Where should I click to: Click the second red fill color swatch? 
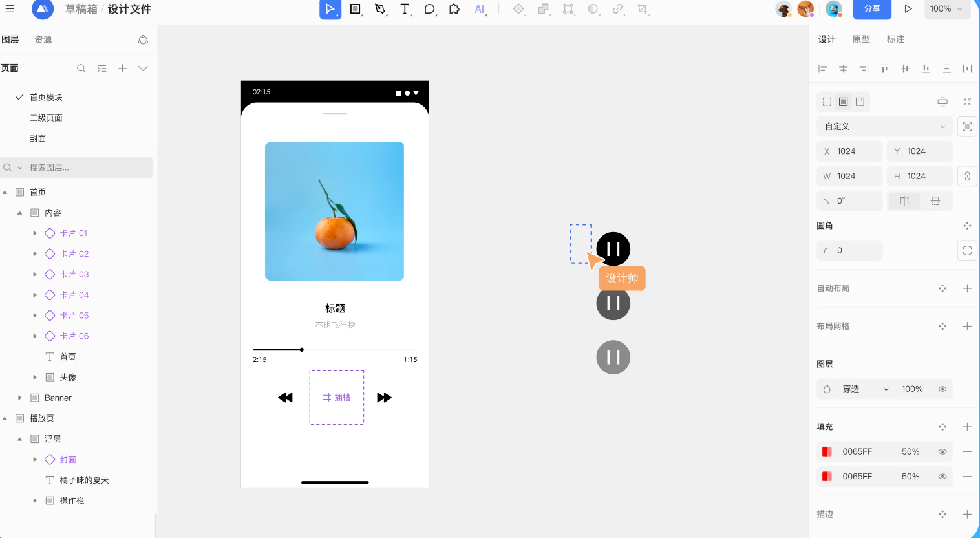tap(827, 477)
